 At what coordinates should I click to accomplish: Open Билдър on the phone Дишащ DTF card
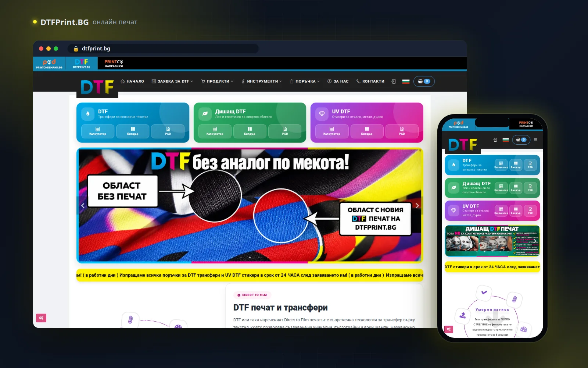click(x=516, y=188)
